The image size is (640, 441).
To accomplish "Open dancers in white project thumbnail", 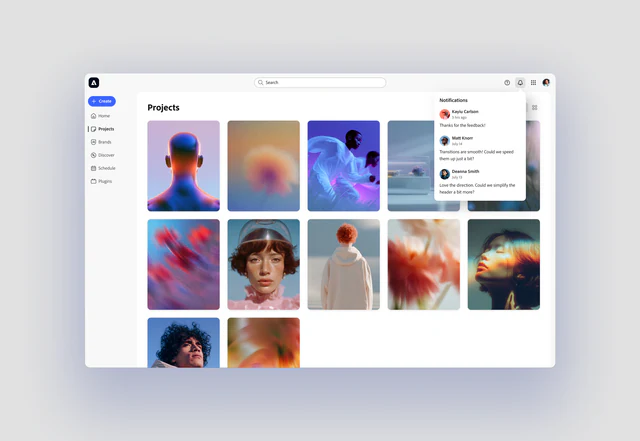I will coord(344,166).
